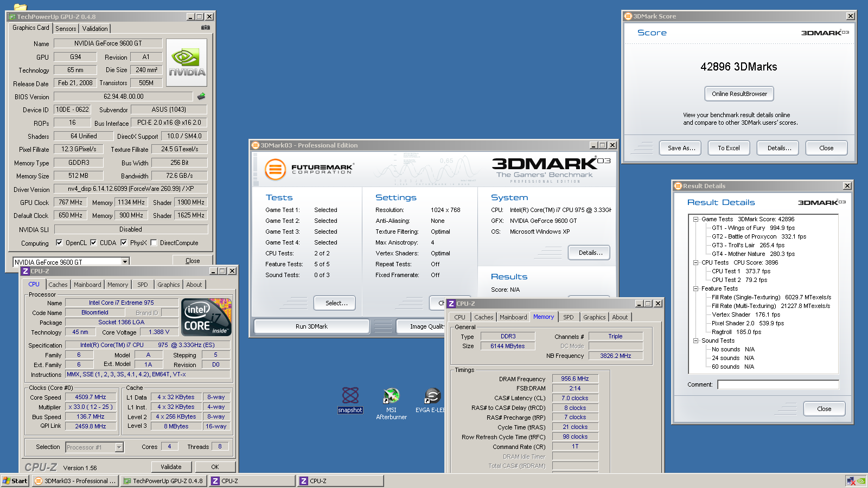Click Close in the Result Details window
Viewport: 868px width, 488px height.
coord(824,409)
